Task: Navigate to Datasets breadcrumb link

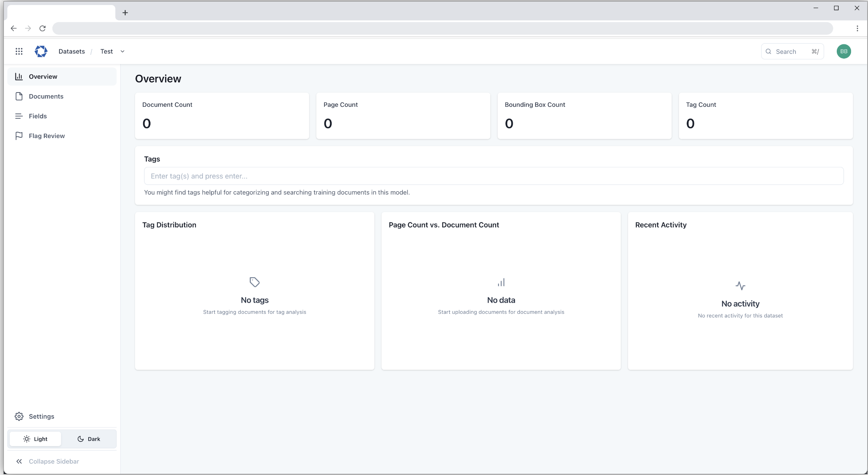Action: [x=71, y=51]
